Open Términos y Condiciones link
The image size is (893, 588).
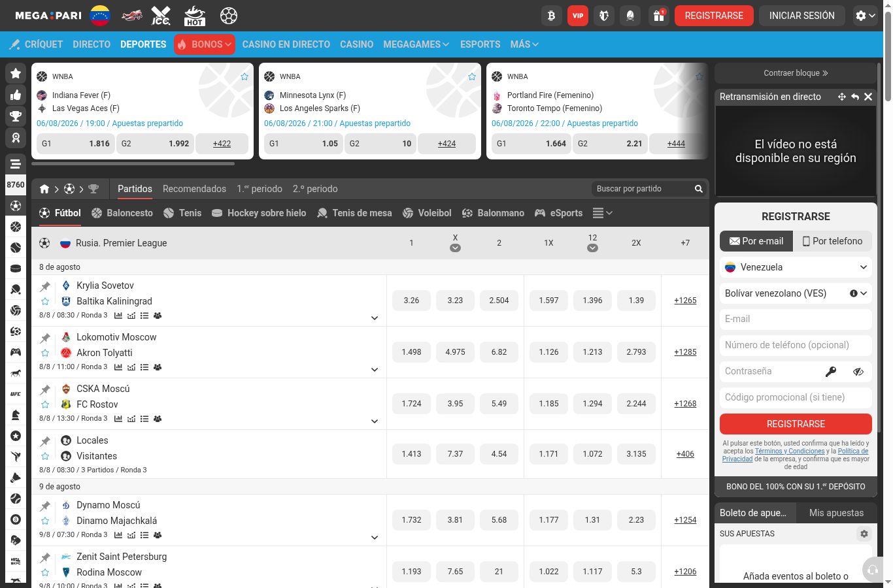click(x=790, y=451)
